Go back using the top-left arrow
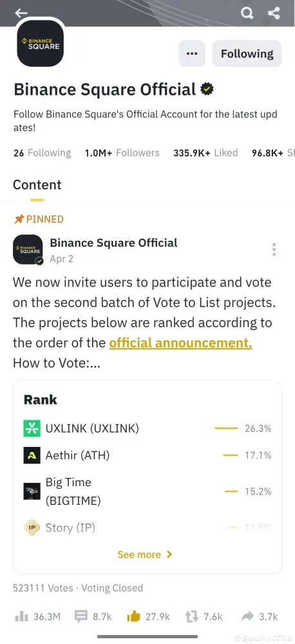 coord(21,13)
